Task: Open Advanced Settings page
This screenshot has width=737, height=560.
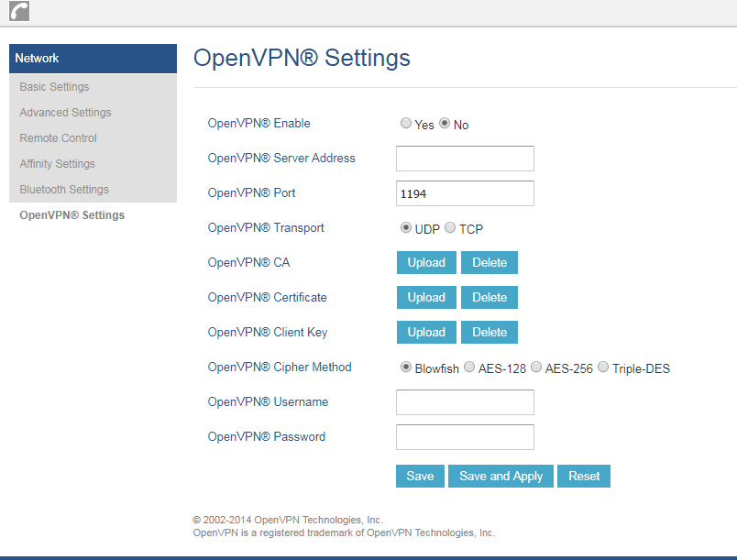Action: pos(65,113)
